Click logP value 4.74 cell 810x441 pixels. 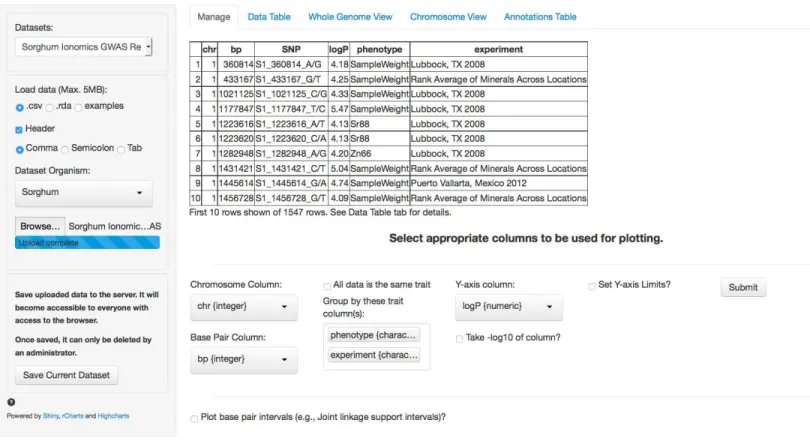[338, 183]
